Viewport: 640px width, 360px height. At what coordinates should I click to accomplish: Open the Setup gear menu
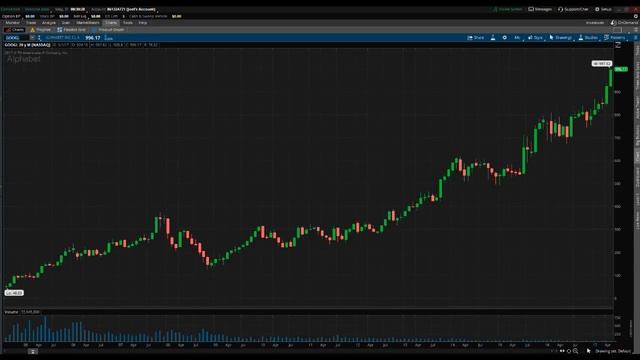click(x=603, y=9)
